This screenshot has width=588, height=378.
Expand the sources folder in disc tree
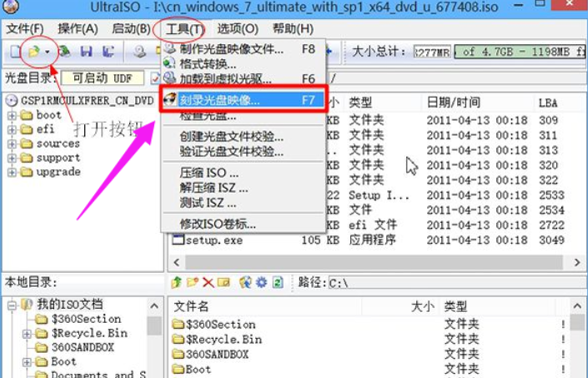(x=13, y=144)
